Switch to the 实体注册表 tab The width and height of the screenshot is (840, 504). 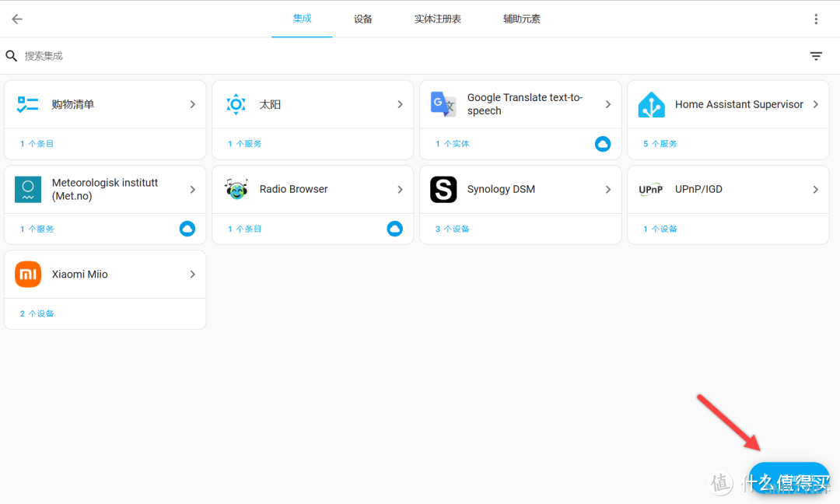(437, 19)
